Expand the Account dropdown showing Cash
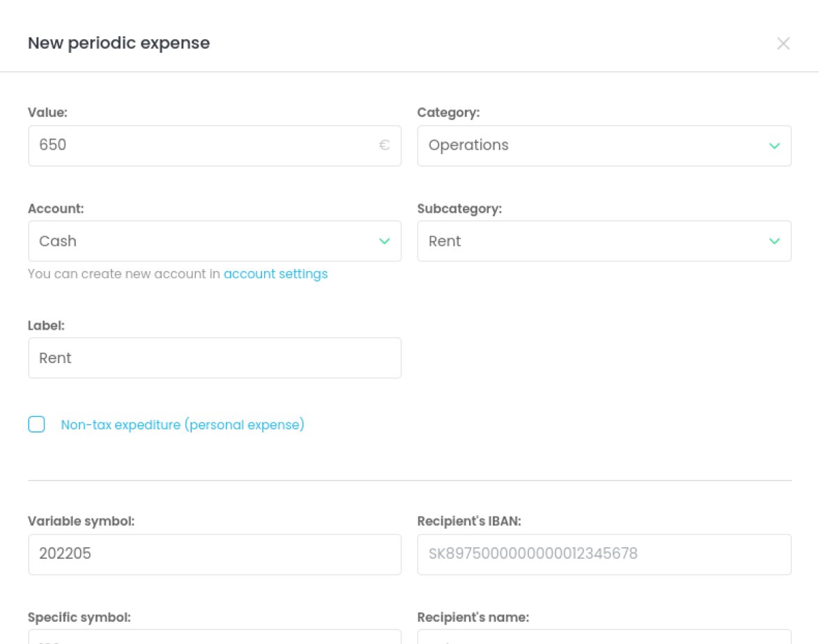819x644 pixels. click(x=215, y=241)
